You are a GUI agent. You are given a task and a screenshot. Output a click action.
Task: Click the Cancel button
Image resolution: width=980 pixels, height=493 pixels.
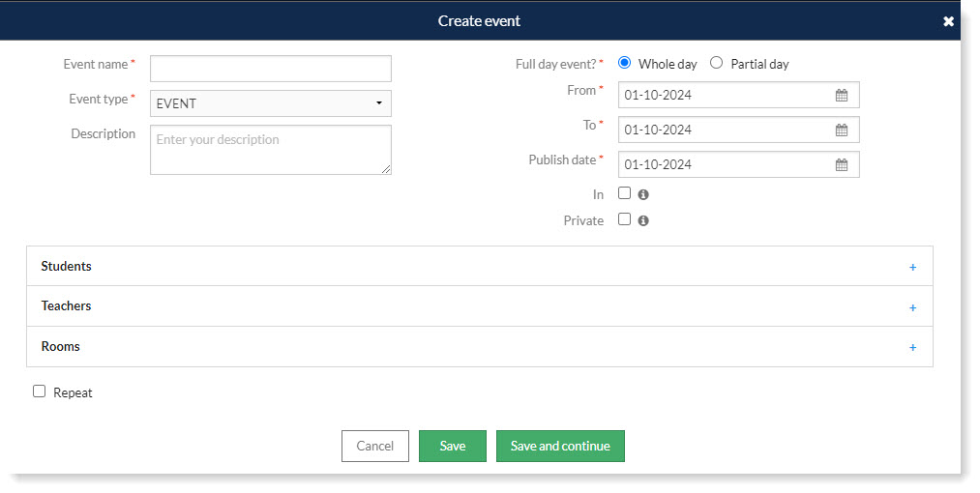(375, 446)
